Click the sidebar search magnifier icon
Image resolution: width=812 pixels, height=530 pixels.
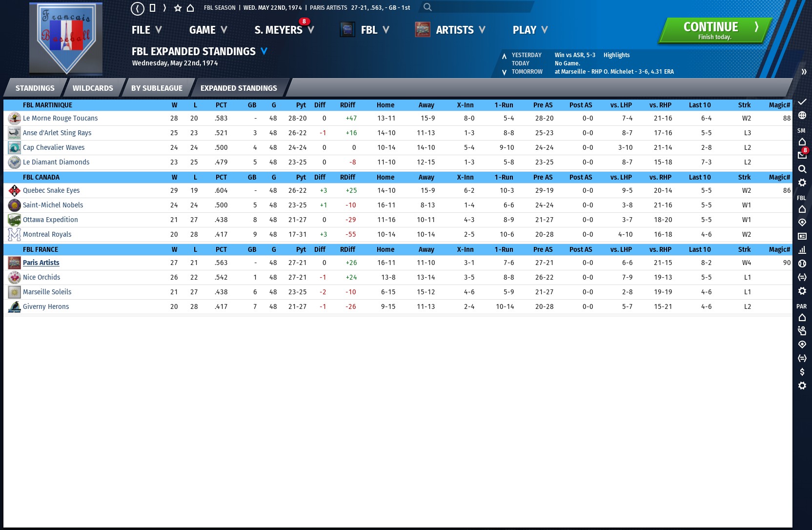pyautogui.click(x=802, y=169)
